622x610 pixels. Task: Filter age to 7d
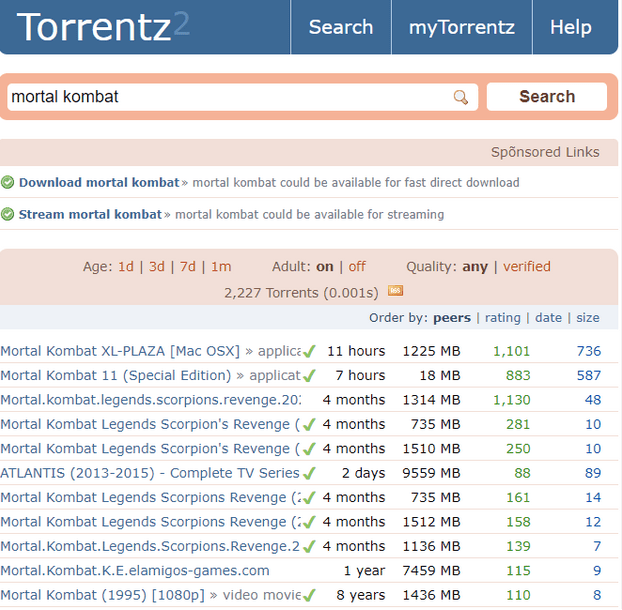click(x=188, y=267)
